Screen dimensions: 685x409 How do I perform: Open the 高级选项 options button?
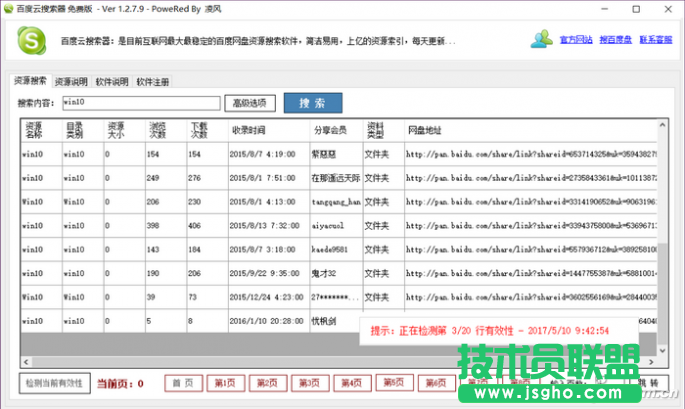(x=249, y=103)
